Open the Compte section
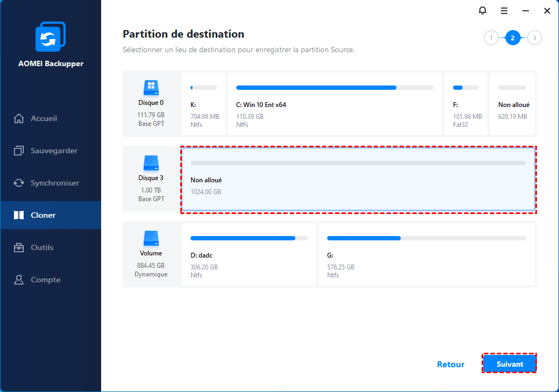The image size is (559, 392). click(51, 280)
